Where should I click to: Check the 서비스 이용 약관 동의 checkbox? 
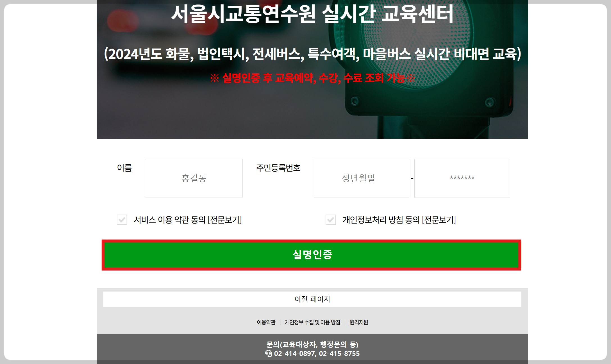tap(122, 220)
